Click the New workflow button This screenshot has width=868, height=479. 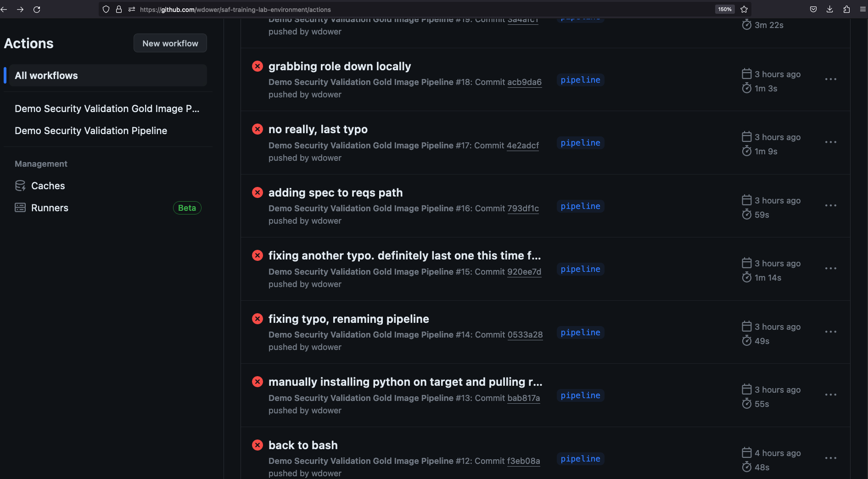tap(170, 43)
